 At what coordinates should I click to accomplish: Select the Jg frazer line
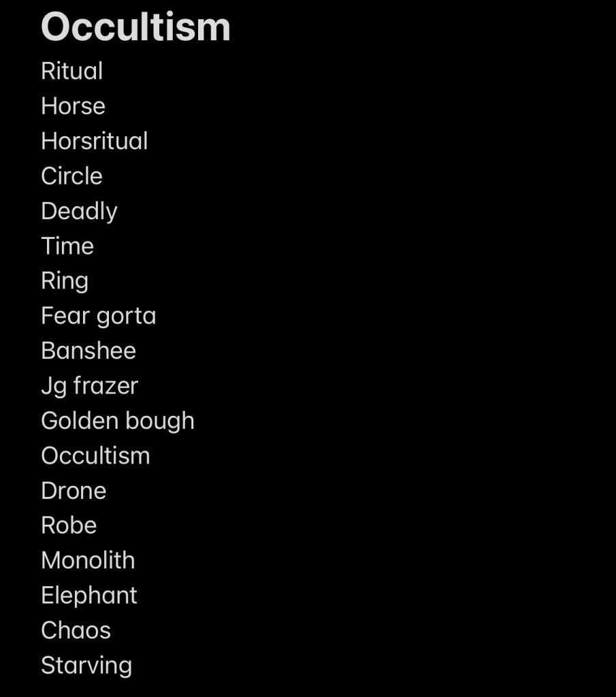tap(90, 386)
